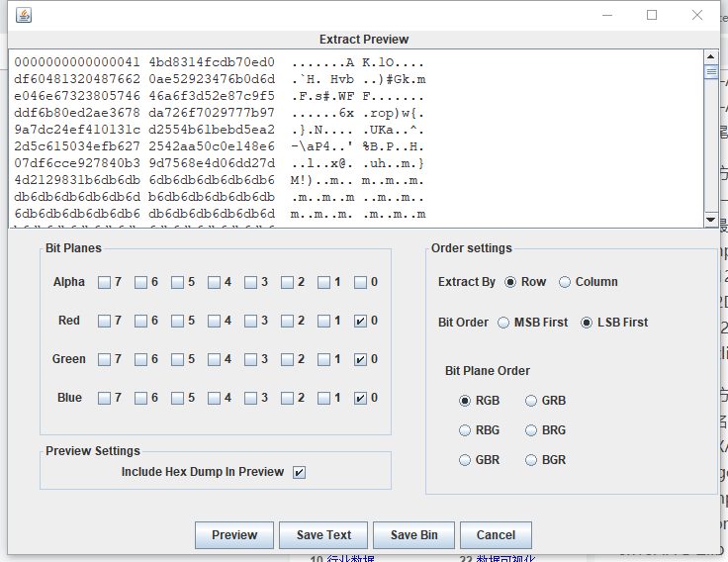Image resolution: width=728 pixels, height=562 pixels.
Task: Click Save Text button
Action: click(323, 535)
